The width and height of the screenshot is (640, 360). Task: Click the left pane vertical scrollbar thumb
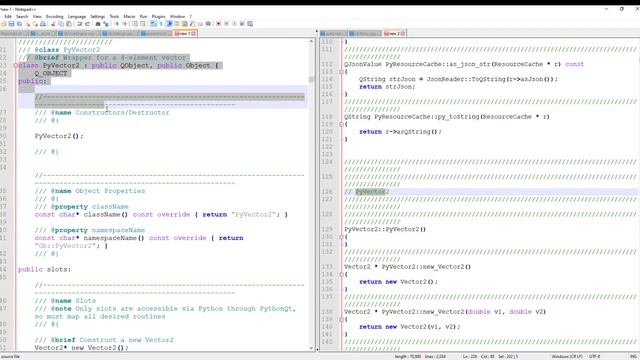[x=311, y=79]
